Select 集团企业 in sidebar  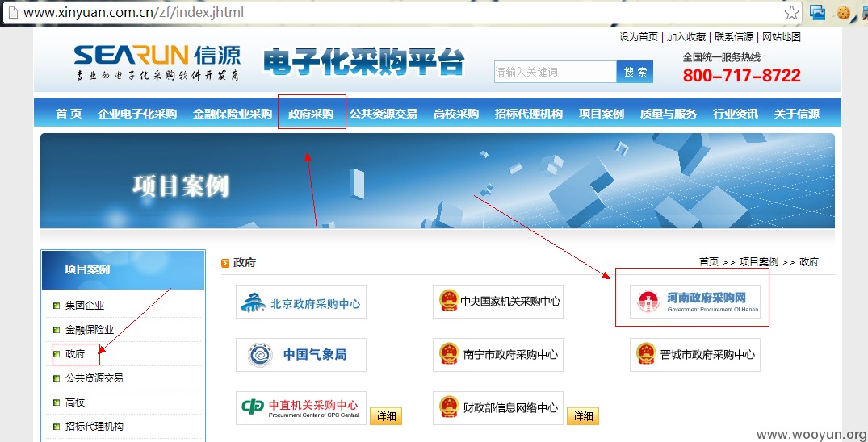[85, 306]
